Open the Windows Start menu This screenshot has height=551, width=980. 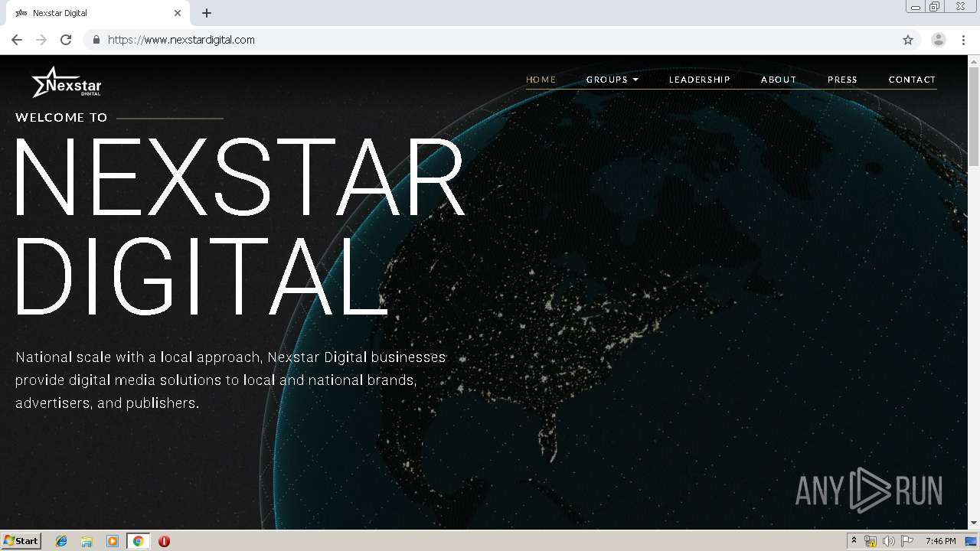click(x=21, y=541)
